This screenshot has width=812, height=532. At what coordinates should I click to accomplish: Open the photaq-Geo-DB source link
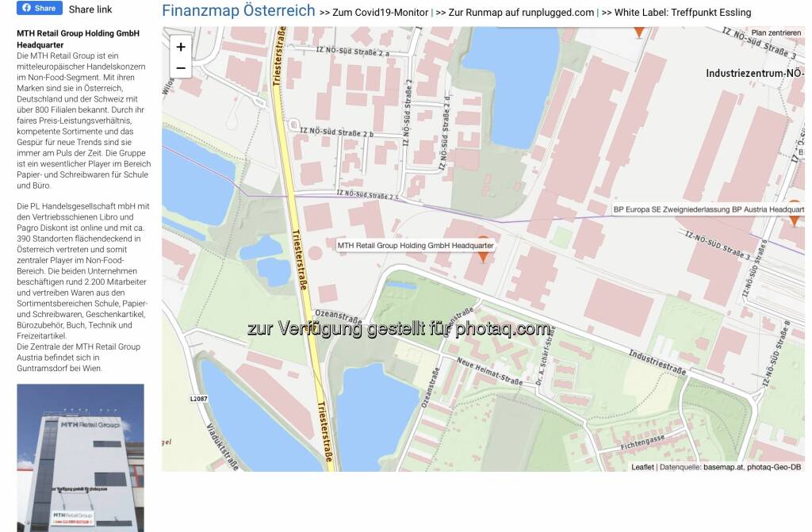pyautogui.click(x=774, y=467)
